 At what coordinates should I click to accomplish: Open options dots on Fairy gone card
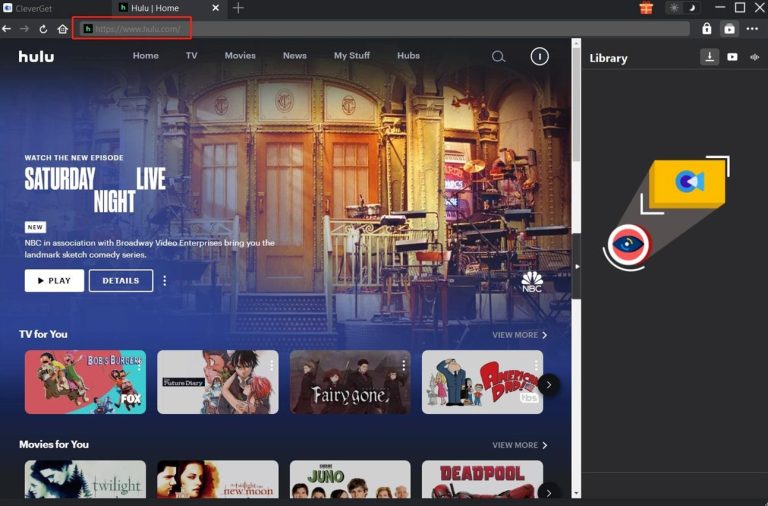point(404,365)
